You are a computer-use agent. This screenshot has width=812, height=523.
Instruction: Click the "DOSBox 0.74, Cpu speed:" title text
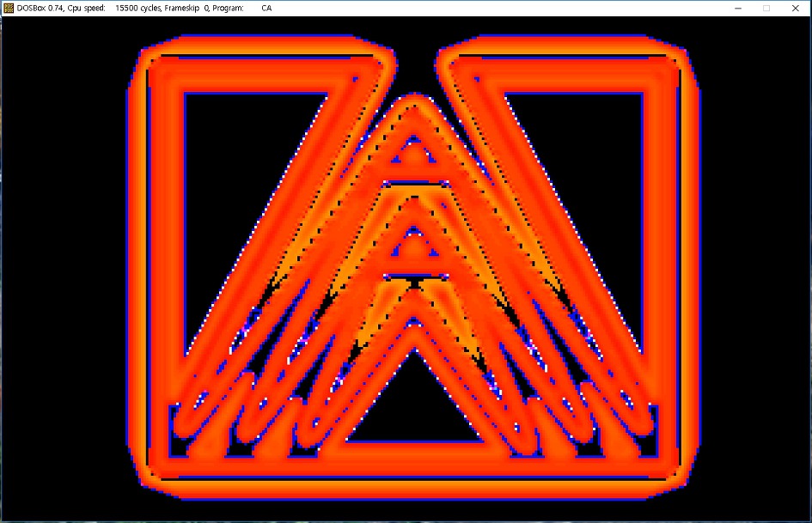[x=61, y=8]
